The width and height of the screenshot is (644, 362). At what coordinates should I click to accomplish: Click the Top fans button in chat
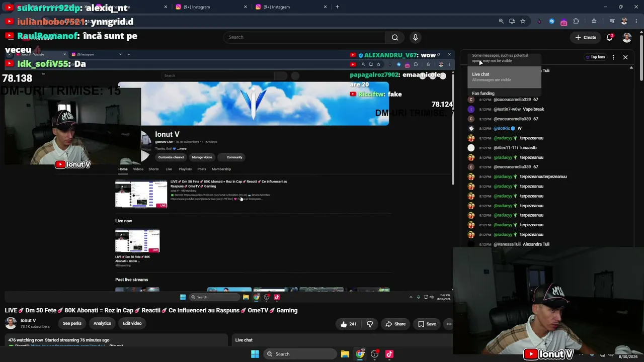click(595, 57)
